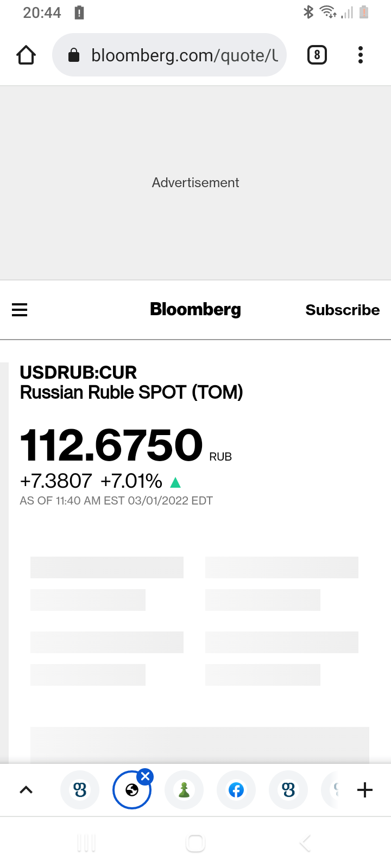Screen dimensions: 391x868
Task: Tap the padlock site security icon
Action: [x=74, y=55]
